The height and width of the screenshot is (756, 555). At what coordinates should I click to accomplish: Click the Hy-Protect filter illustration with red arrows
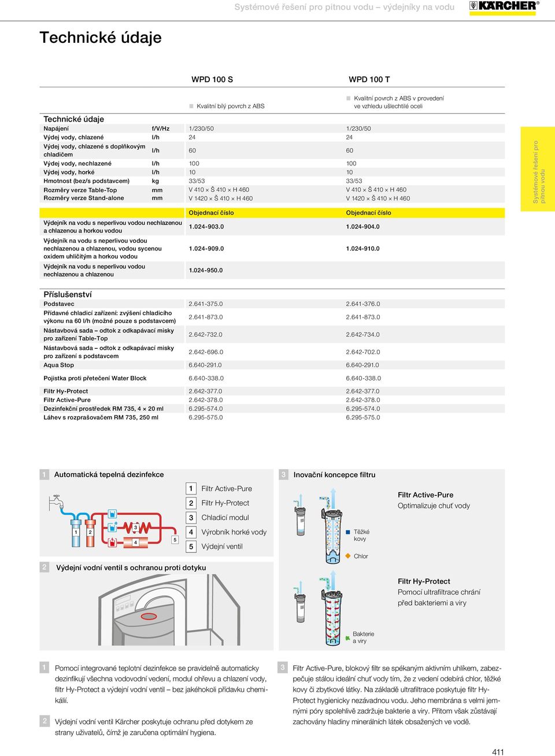pyautogui.click(x=332, y=607)
